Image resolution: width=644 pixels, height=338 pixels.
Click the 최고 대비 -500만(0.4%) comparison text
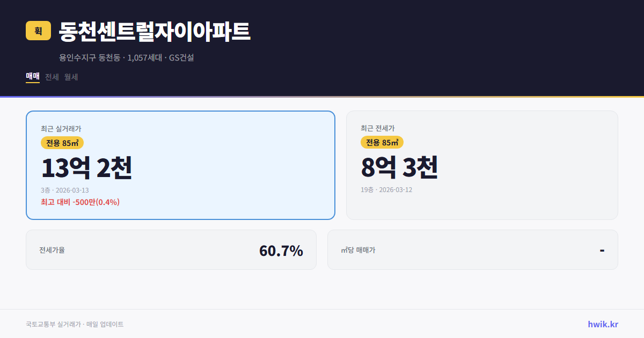79,202
